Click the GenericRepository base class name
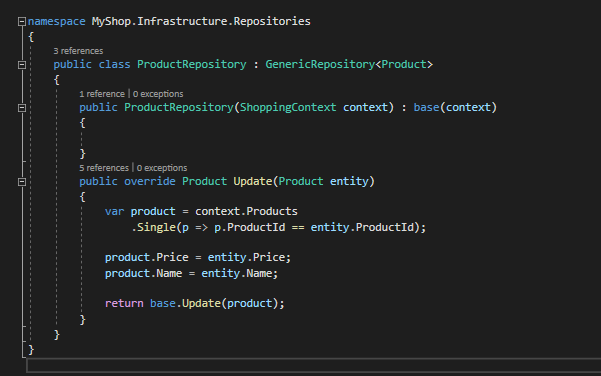This screenshot has height=376, width=601. (320, 64)
